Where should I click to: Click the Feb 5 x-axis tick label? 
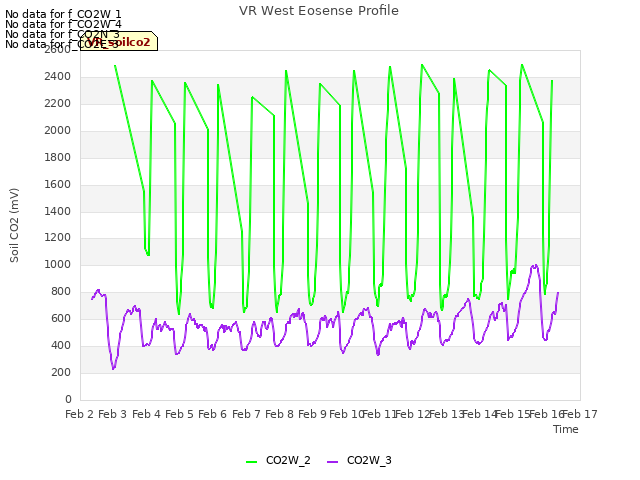coord(179,414)
